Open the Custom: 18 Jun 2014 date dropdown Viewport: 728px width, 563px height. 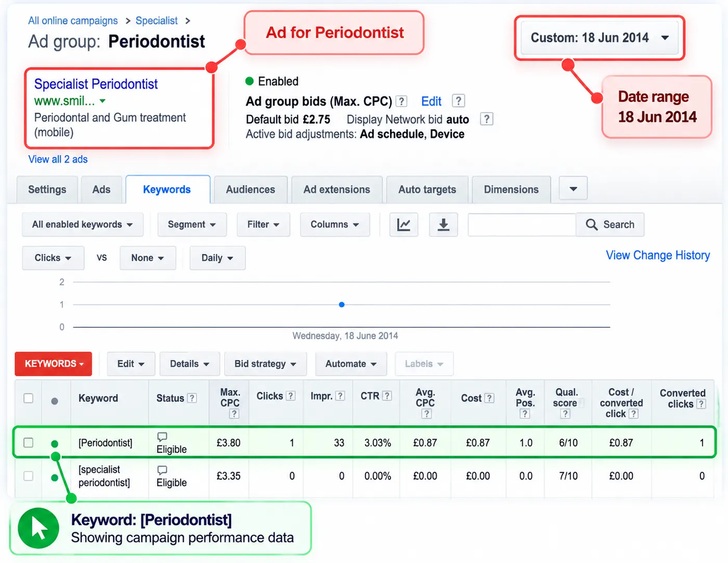600,38
